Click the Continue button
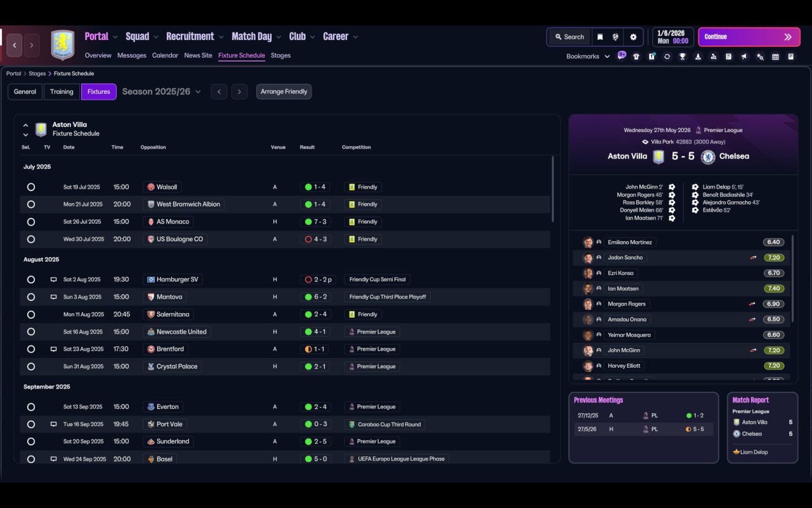 click(749, 37)
